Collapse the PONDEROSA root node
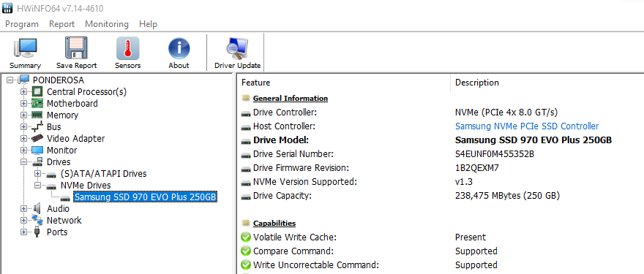Screen dimensions: 644x274 [10, 80]
